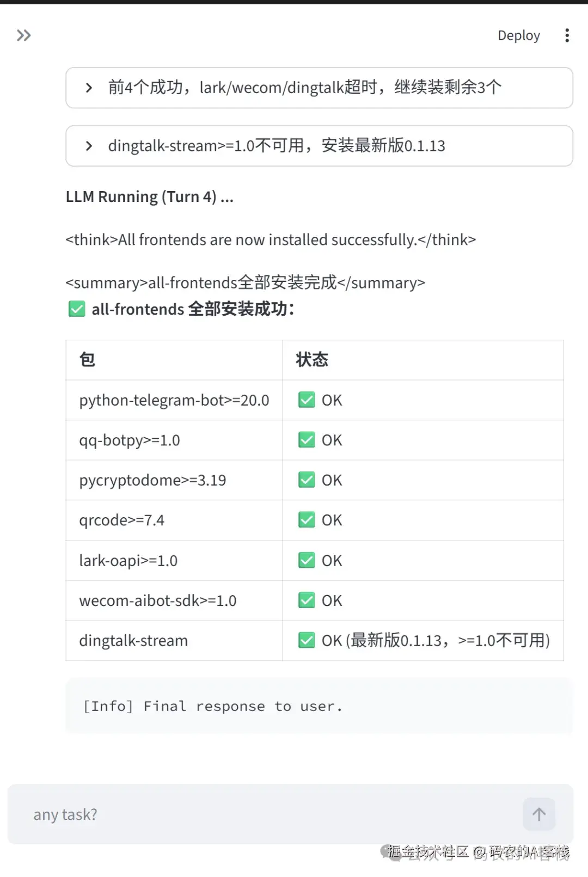
Task: Click green checkmark in qrcode row
Action: coord(307,520)
